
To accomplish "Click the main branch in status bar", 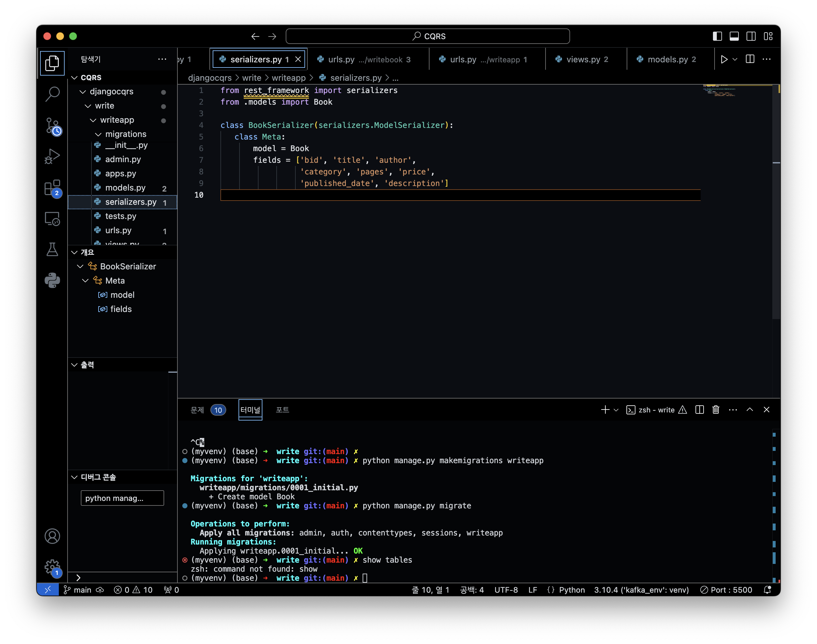I will click(x=78, y=590).
